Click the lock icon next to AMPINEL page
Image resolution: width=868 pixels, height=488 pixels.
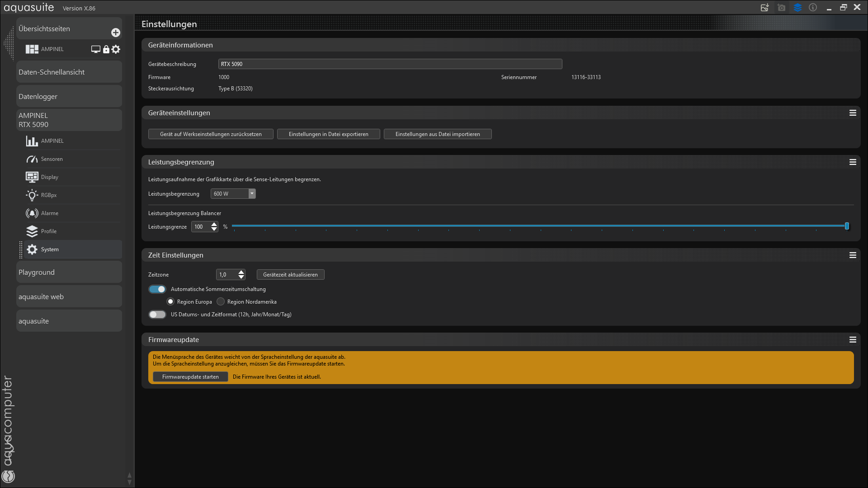106,49
